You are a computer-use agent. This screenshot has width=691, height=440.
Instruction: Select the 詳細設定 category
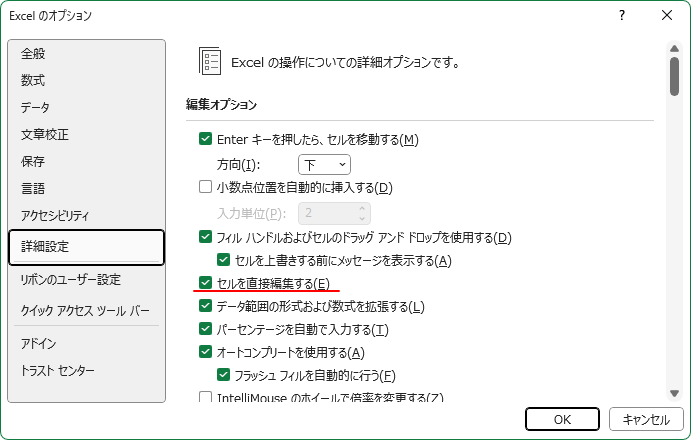click(86, 247)
